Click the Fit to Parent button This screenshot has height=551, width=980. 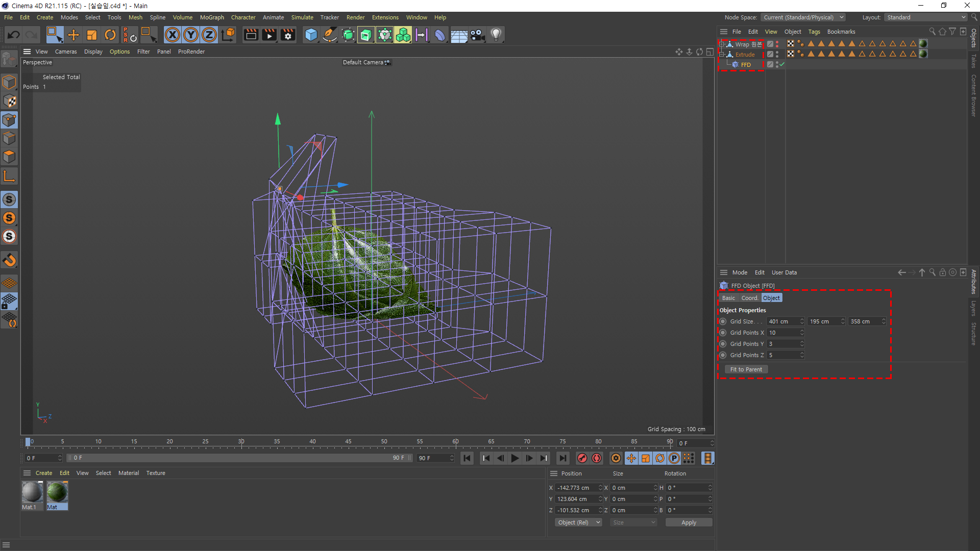746,369
